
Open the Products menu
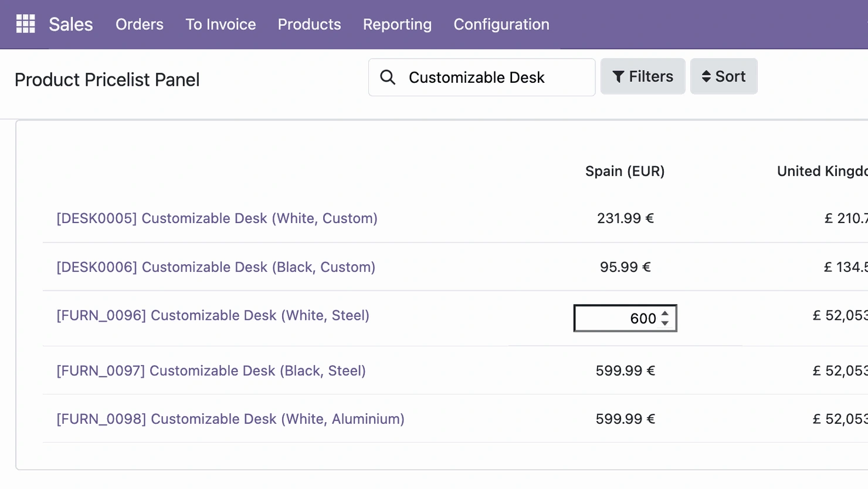pos(309,25)
